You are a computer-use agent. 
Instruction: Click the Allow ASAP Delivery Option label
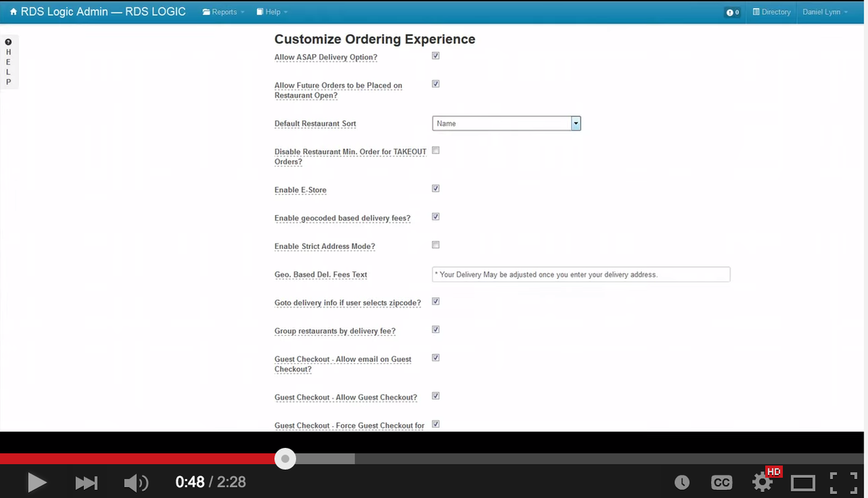pyautogui.click(x=325, y=57)
